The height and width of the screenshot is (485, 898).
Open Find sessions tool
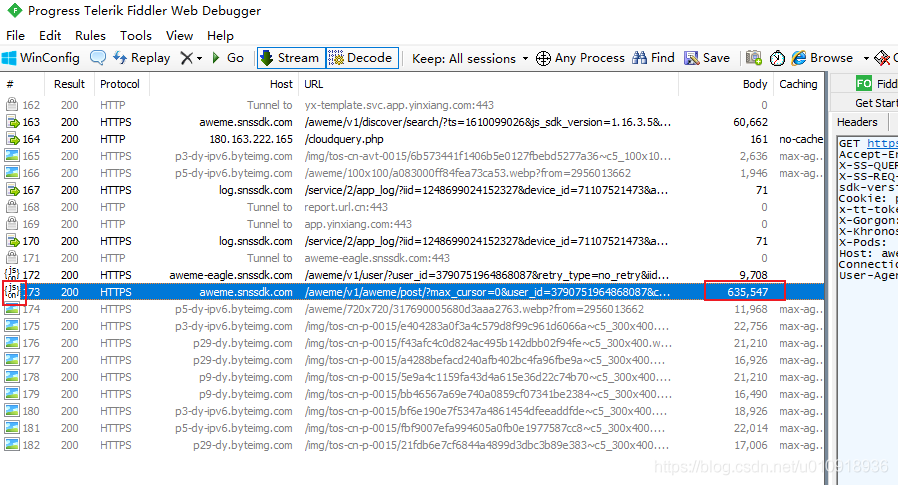point(653,58)
